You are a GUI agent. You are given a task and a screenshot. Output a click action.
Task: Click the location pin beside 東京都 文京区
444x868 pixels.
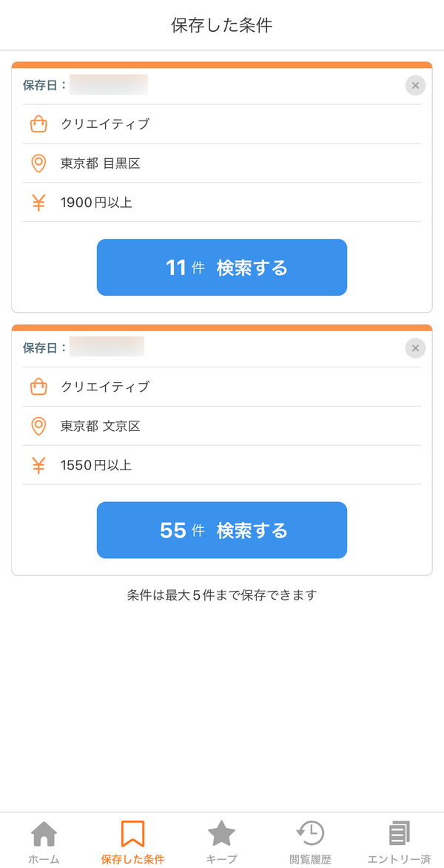38,427
